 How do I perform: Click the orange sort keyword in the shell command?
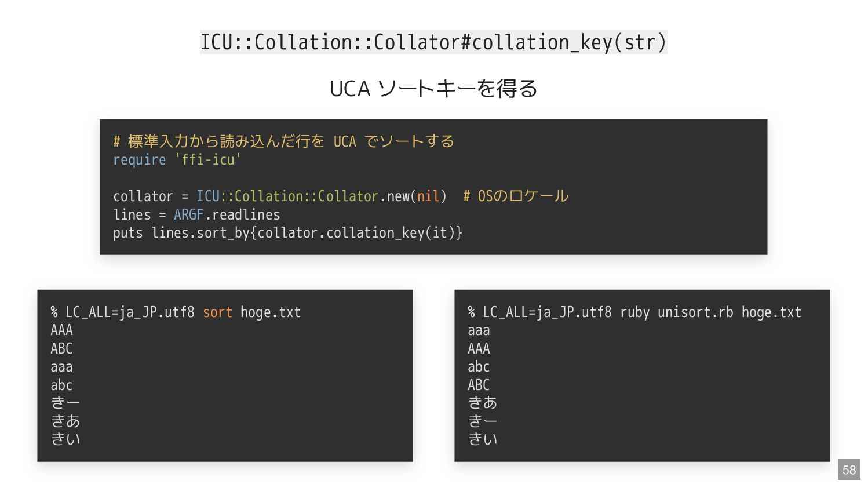(217, 312)
